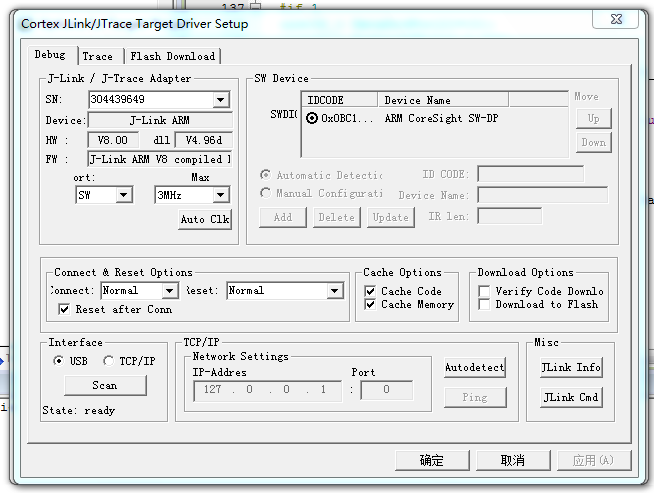Image resolution: width=654 pixels, height=493 pixels.
Task: Open JLink Info
Action: tap(571, 367)
